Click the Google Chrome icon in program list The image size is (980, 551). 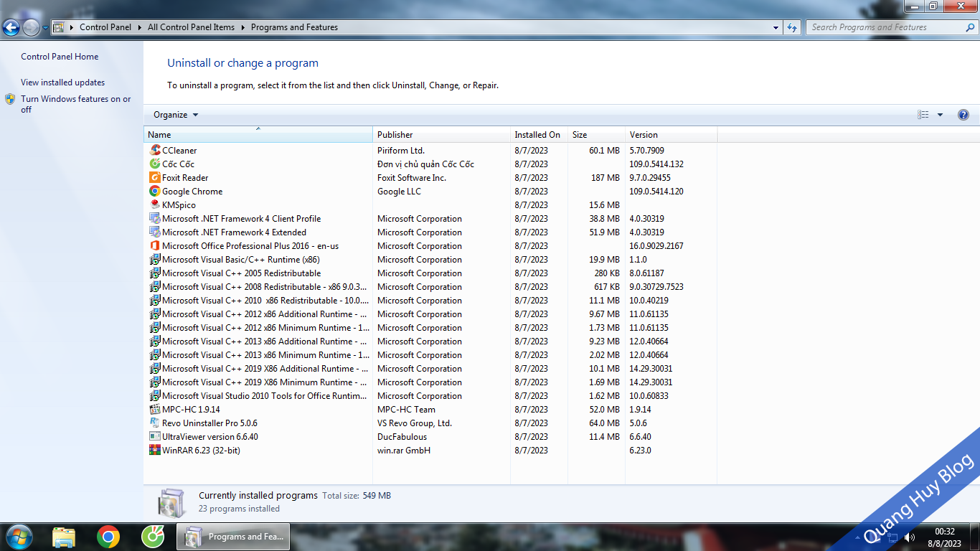point(155,192)
